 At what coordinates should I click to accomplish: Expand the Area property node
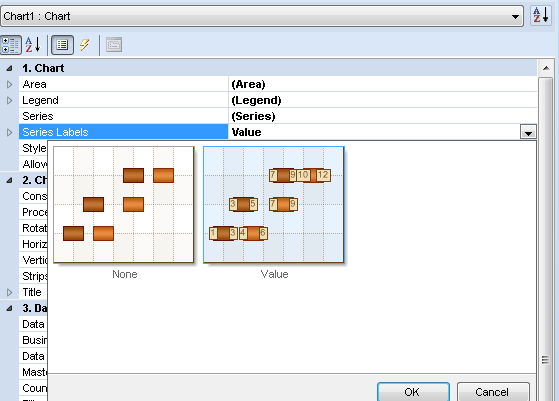10,84
